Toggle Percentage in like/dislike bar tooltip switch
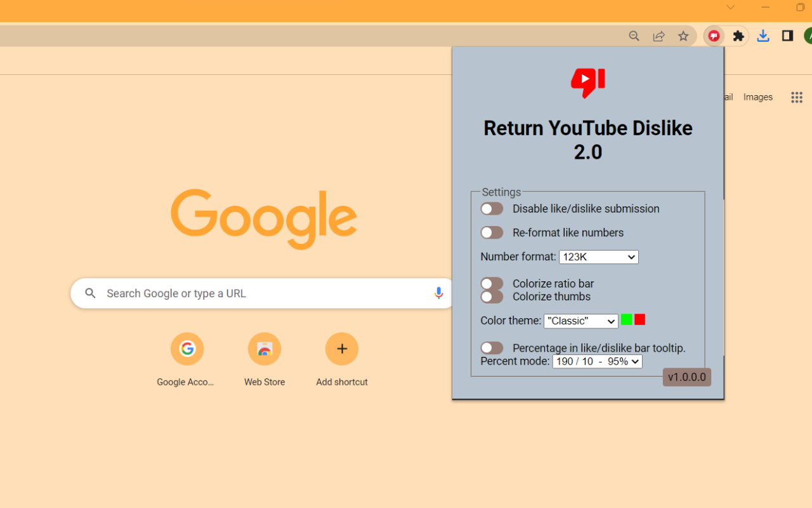The image size is (812, 508). (492, 348)
